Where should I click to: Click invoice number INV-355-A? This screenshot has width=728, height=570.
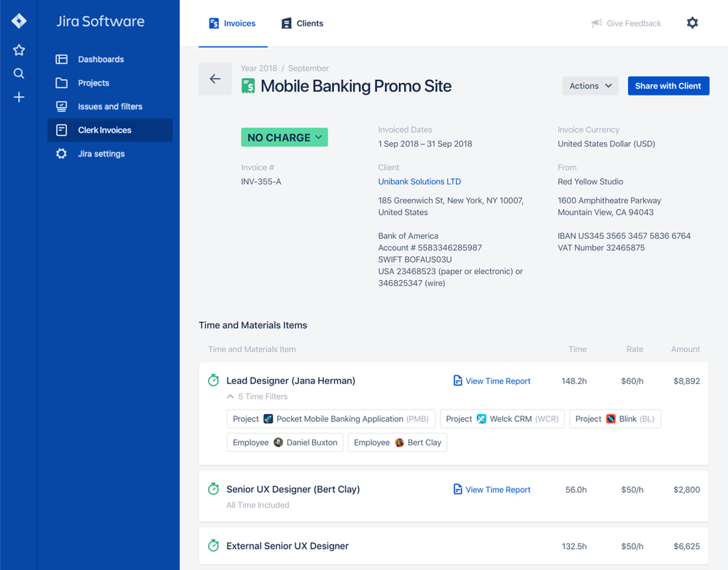(261, 181)
